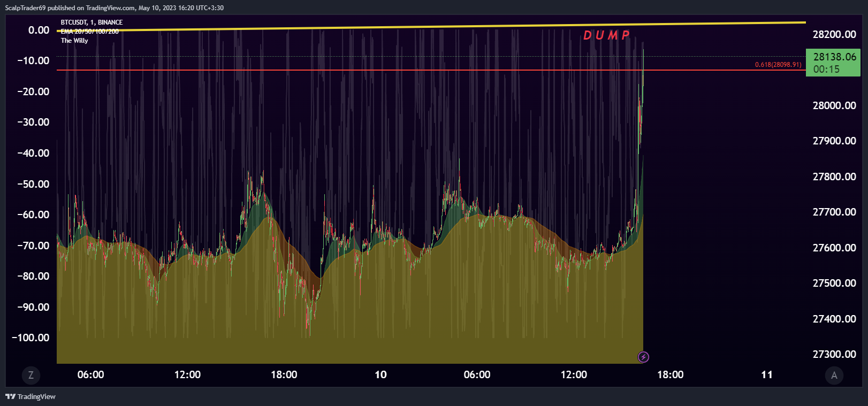This screenshot has height=406, width=868.
Task: Click the 28200.00 price scale label
Action: click(834, 34)
